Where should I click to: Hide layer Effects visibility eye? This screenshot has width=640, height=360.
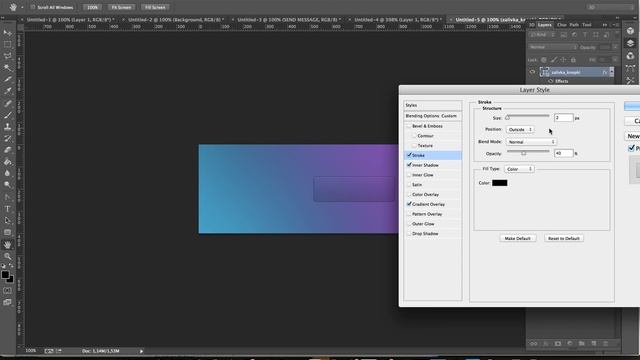(550, 81)
